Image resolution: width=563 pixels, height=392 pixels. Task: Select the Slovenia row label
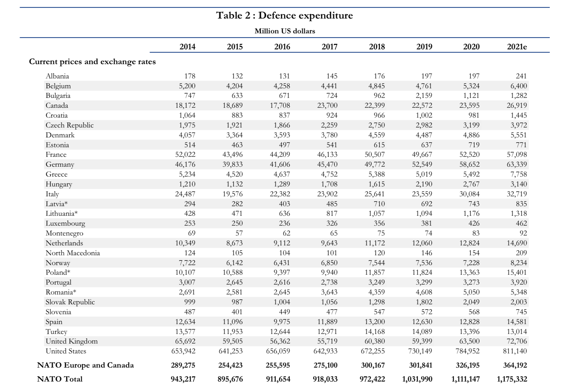pyautogui.click(x=58, y=312)
